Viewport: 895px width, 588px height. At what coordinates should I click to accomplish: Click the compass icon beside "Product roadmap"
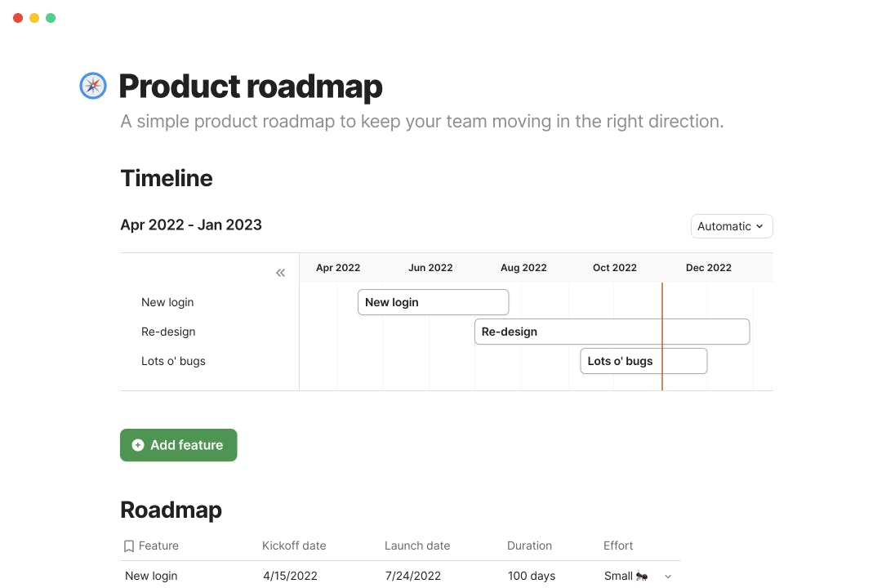(x=93, y=85)
